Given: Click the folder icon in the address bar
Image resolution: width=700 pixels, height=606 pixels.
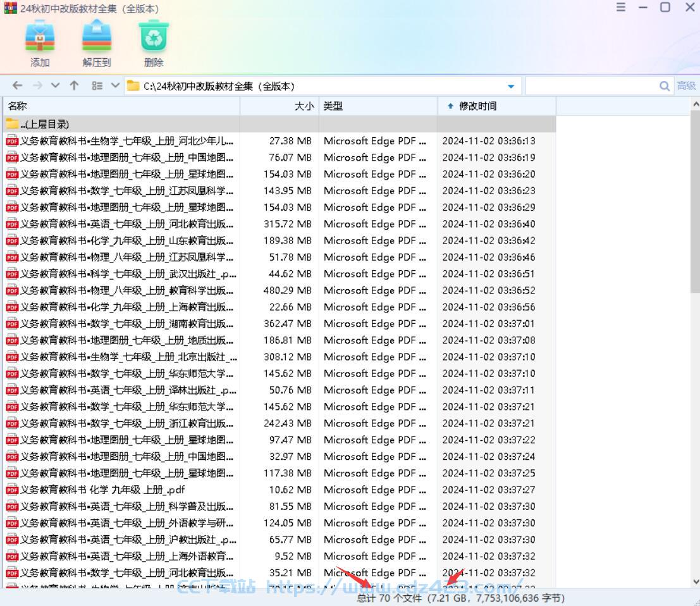Looking at the screenshot, I should (x=133, y=85).
